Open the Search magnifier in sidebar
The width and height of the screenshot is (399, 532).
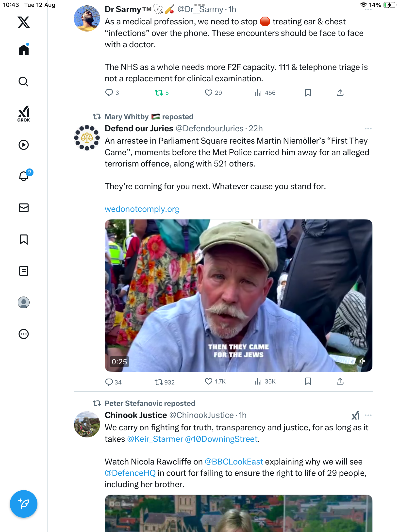[24, 82]
